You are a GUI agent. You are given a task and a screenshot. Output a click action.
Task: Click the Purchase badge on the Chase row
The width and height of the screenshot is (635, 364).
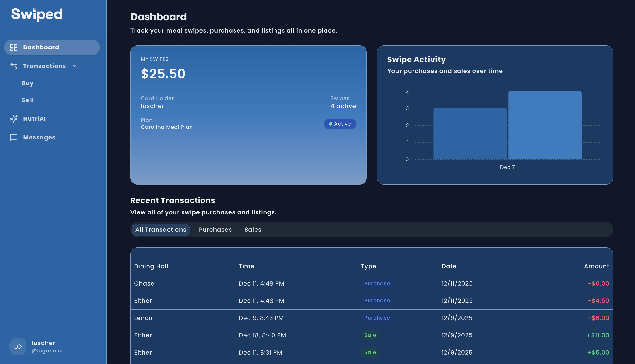point(377,283)
